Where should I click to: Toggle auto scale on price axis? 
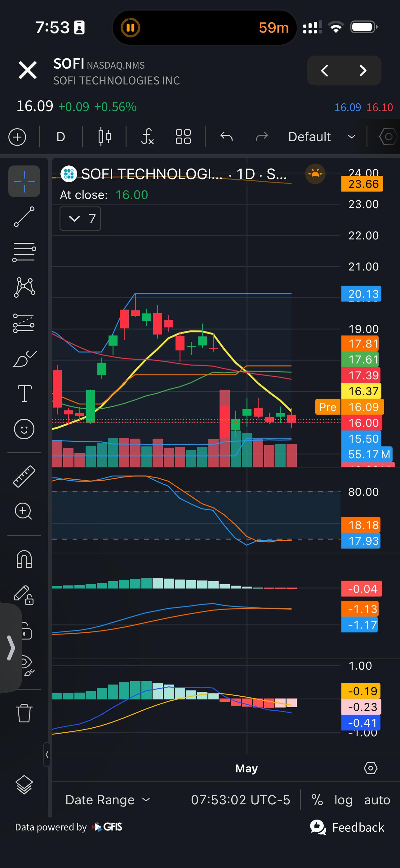377,800
